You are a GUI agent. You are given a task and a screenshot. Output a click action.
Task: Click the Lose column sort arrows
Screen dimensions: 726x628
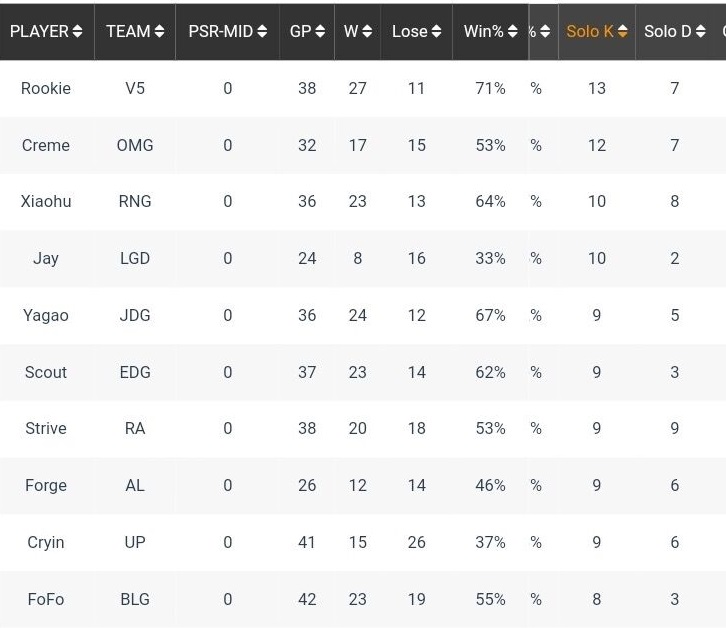coord(436,32)
